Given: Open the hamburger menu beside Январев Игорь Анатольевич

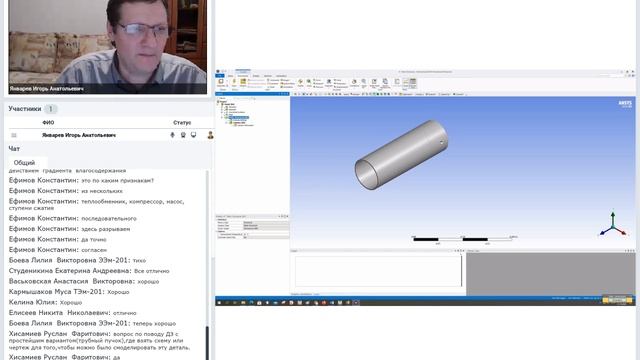Looking at the screenshot, I should (14, 135).
